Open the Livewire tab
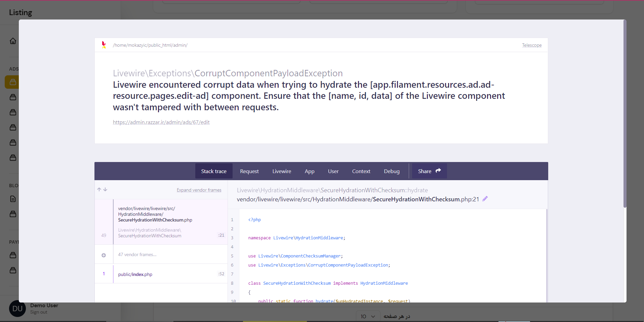This screenshot has width=644, height=322. (x=281, y=171)
